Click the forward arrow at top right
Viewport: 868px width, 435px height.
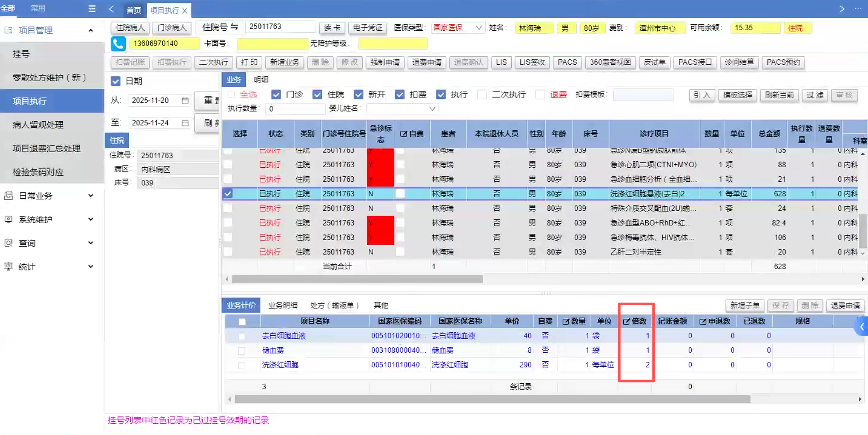(842, 9)
